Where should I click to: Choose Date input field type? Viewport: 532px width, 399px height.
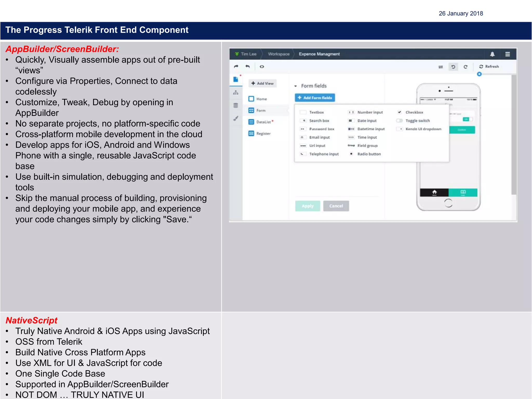point(362,121)
